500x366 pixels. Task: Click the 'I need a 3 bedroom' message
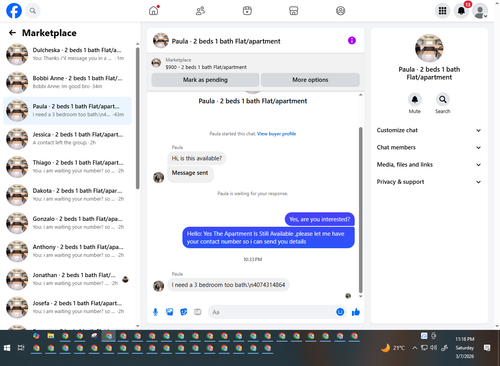pyautogui.click(x=228, y=285)
